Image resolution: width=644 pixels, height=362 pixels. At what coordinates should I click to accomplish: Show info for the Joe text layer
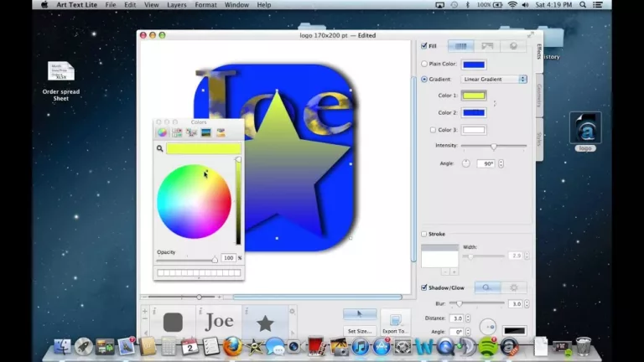point(200,312)
